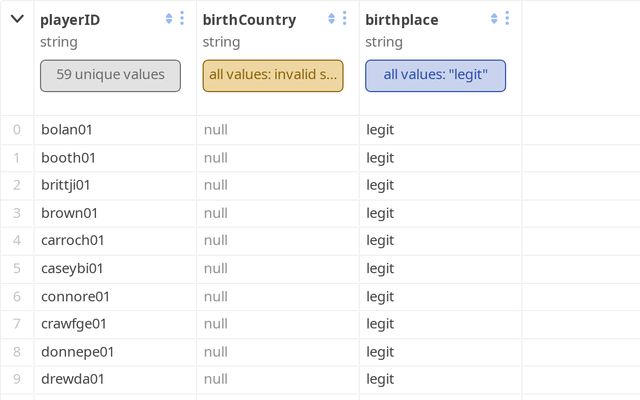Select row 9 index number

point(16,379)
